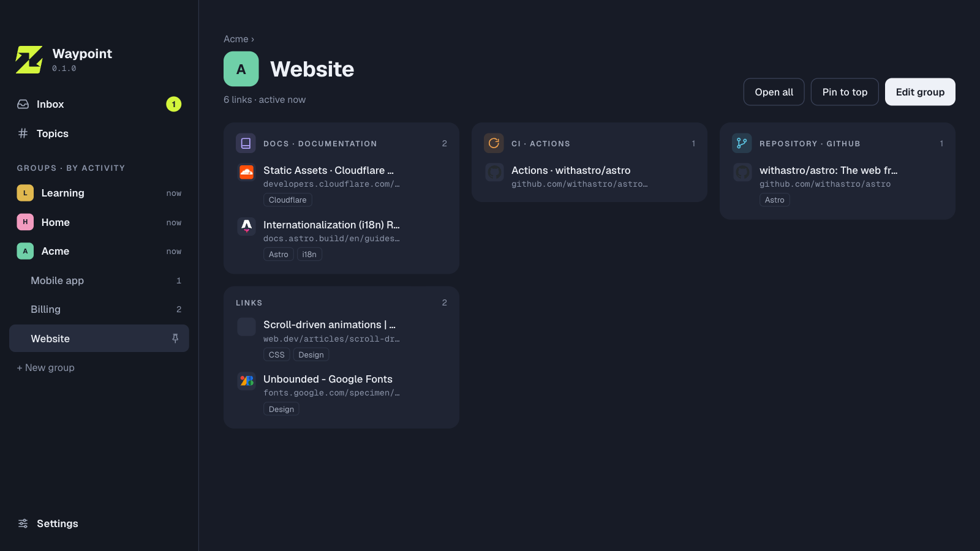Viewport: 980px width, 551px height.
Task: Click Design tag under Unbounded fonts link
Action: pyautogui.click(x=281, y=410)
